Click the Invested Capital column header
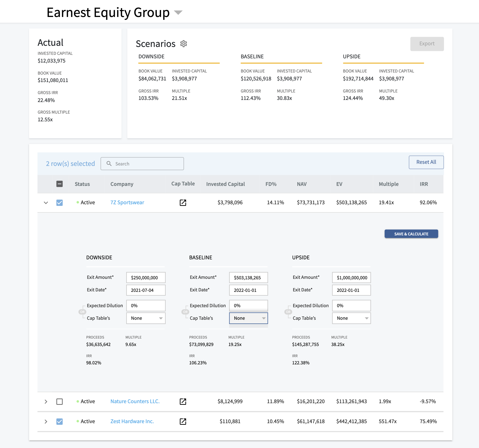The height and width of the screenshot is (448, 479). click(225, 184)
